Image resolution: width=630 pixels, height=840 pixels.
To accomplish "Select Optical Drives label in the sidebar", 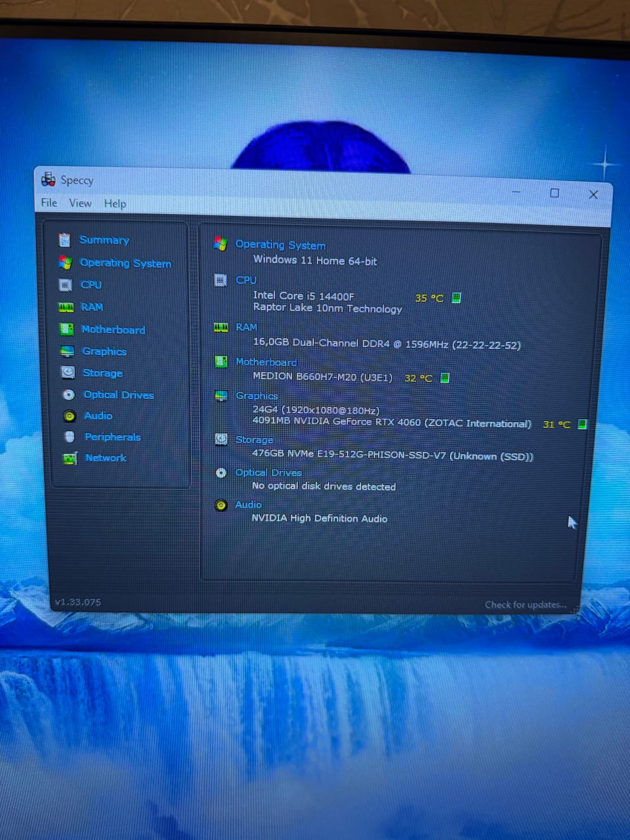I will click(119, 395).
